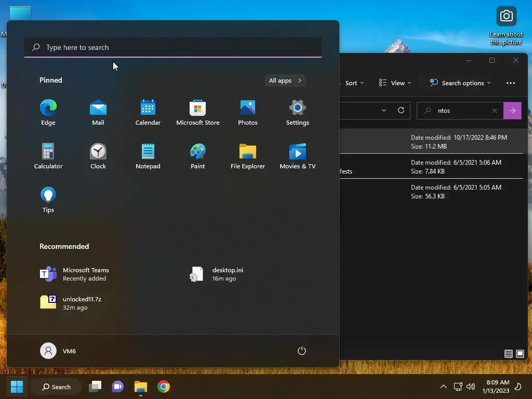
Task: Open the Calendar app
Action: click(x=148, y=113)
